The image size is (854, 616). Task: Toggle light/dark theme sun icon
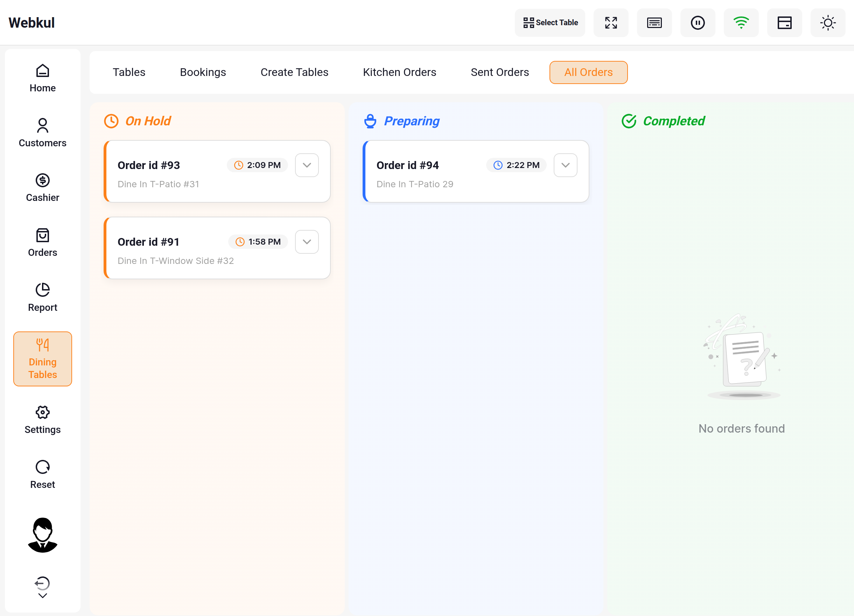(828, 23)
